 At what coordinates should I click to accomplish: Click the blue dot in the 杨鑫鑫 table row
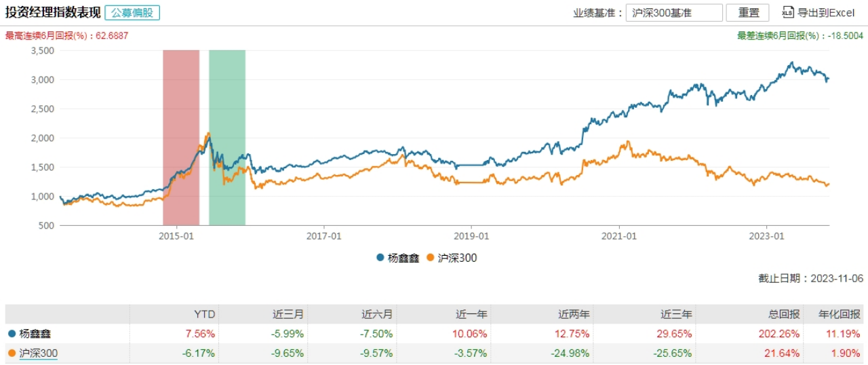(12, 334)
